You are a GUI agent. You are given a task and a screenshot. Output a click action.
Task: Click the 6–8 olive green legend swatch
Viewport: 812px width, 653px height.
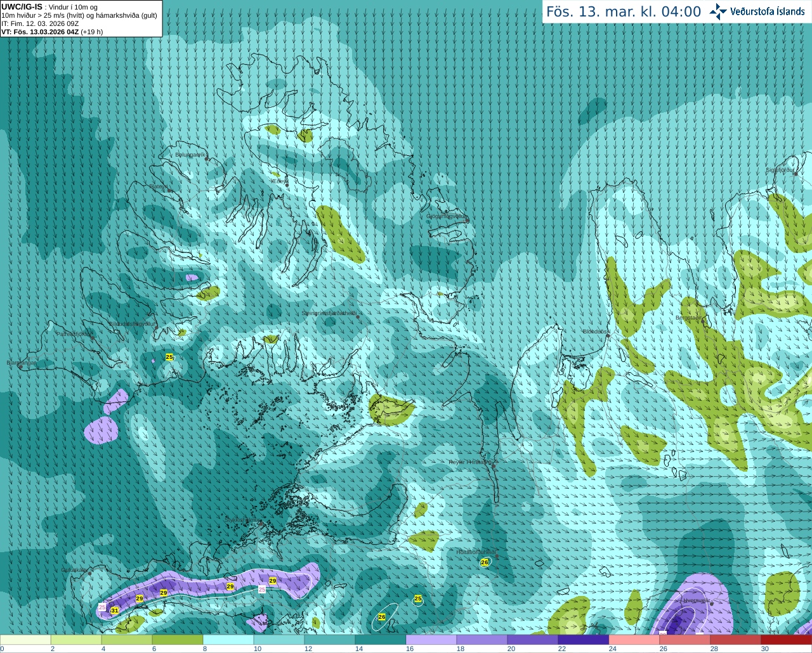[178, 640]
